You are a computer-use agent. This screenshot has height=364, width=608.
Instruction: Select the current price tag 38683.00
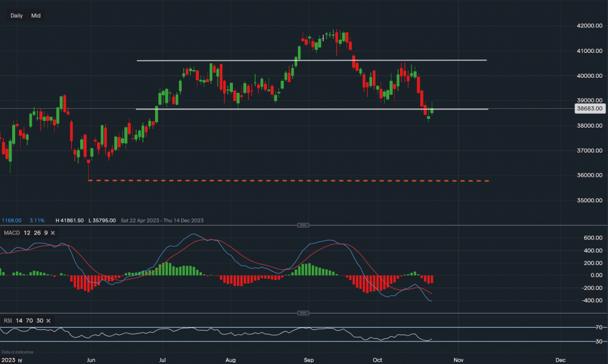click(x=589, y=109)
